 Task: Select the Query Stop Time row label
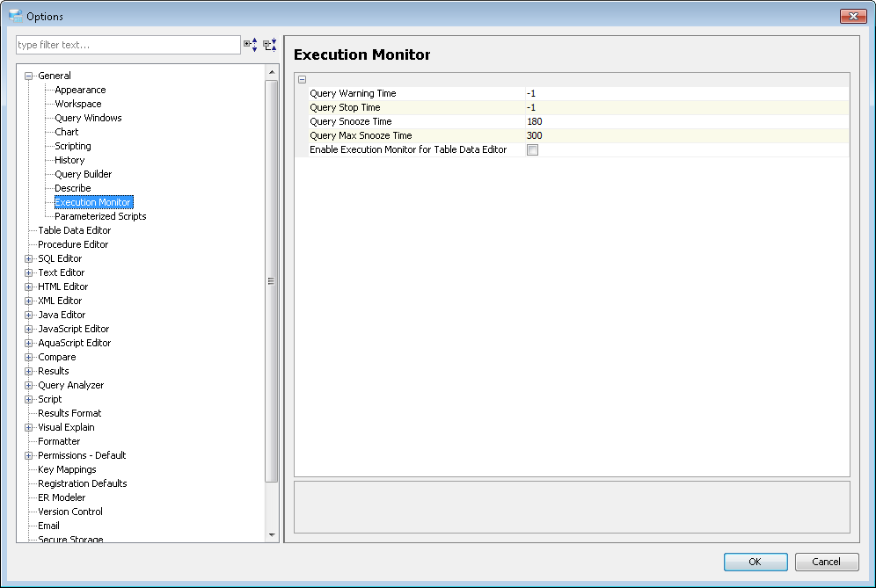point(345,107)
